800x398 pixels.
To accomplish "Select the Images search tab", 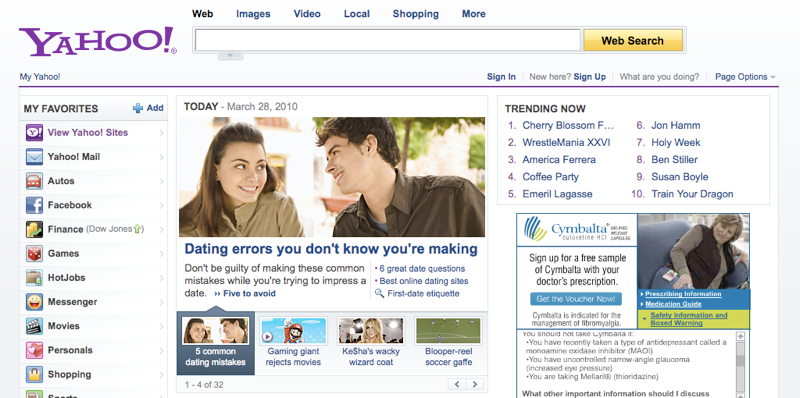I will point(253,14).
